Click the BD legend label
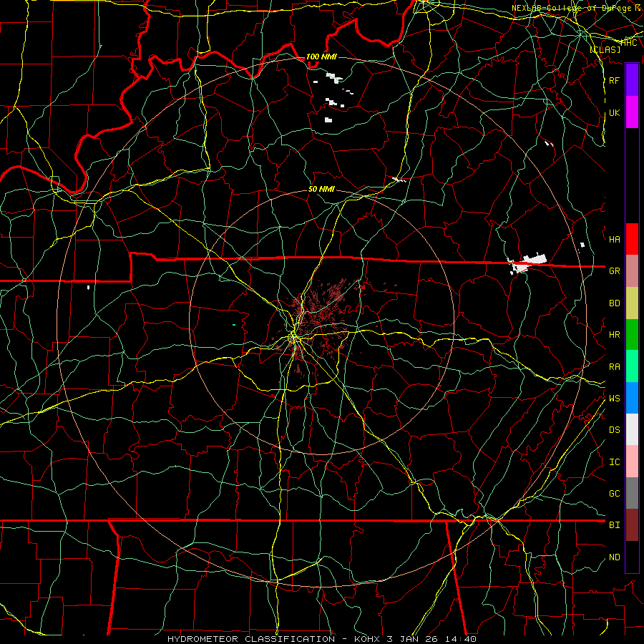The height and width of the screenshot is (644, 644). [614, 303]
